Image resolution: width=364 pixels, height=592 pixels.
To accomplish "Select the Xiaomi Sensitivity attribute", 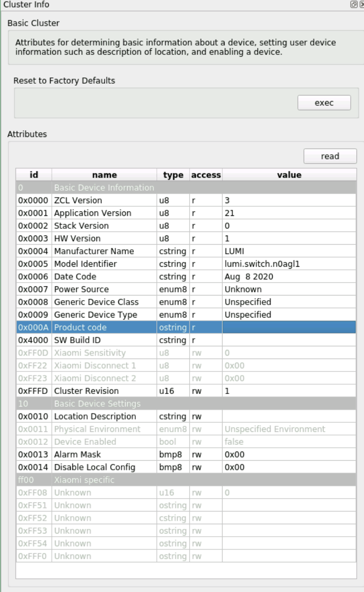I will tap(186, 353).
